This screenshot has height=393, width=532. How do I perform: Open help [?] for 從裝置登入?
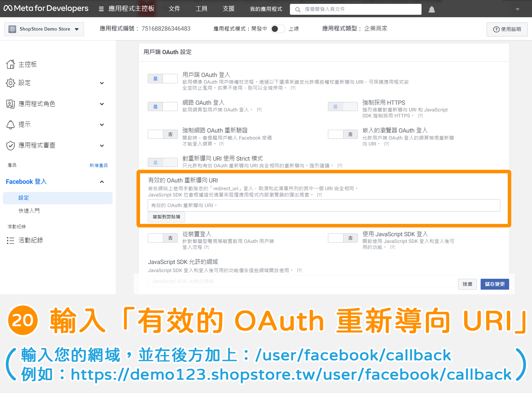point(207,247)
